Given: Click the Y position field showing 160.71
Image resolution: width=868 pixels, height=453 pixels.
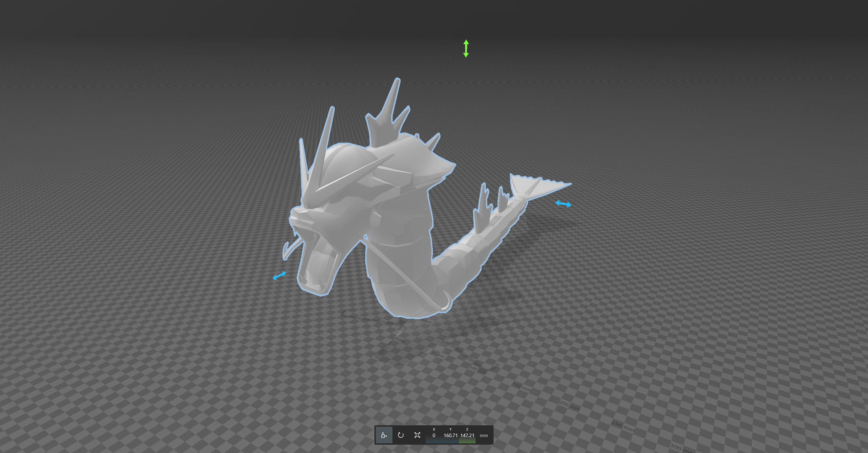Looking at the screenshot, I should coord(451,435).
